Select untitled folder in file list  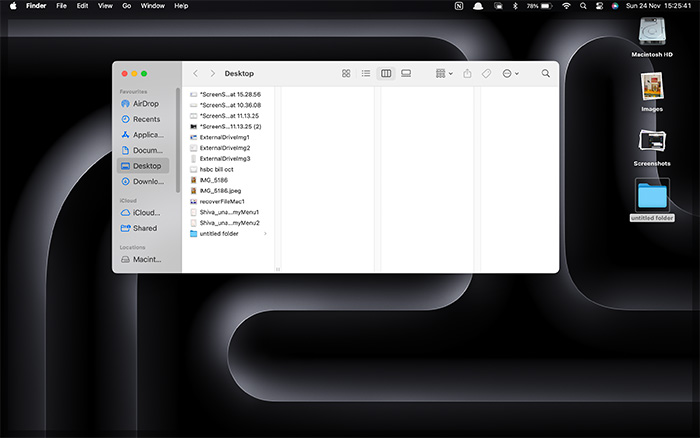pos(229,234)
